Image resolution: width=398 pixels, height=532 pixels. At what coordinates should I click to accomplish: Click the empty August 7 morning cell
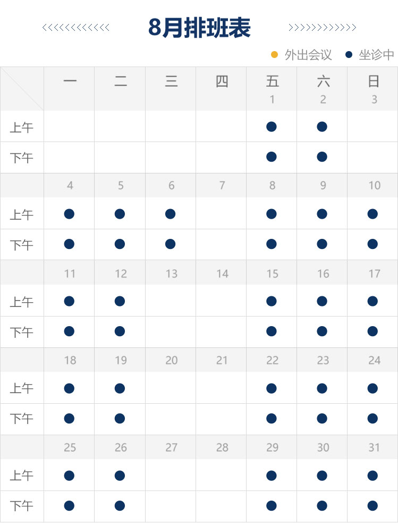pyautogui.click(x=221, y=214)
